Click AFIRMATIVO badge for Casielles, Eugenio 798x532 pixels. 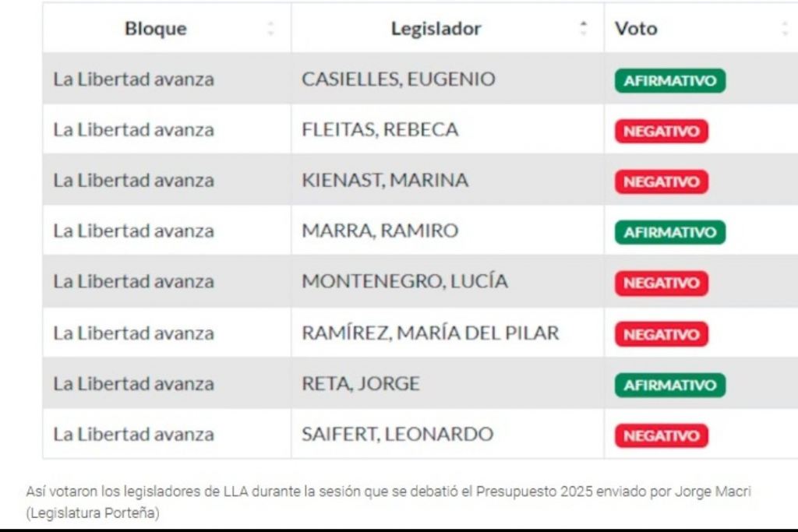(x=669, y=80)
